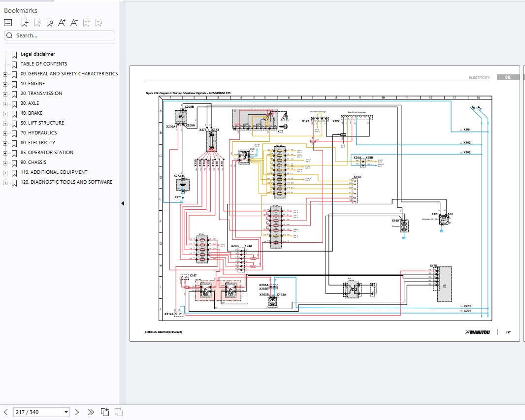Select the 85. OPERATOR STATION bookmark
525x420 pixels.
coord(47,152)
